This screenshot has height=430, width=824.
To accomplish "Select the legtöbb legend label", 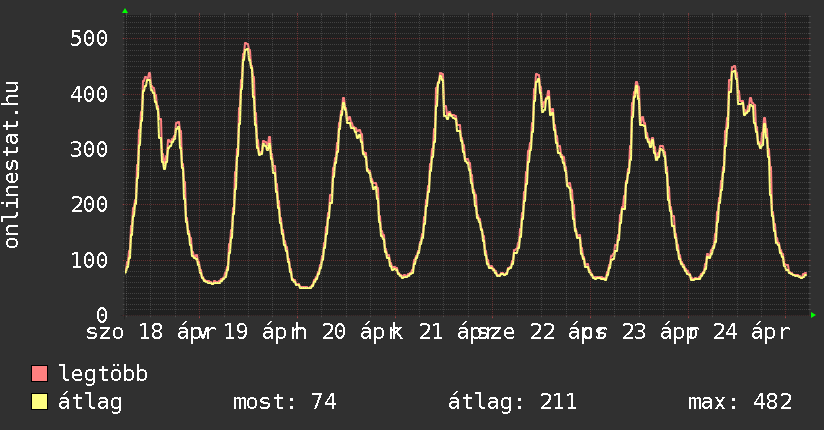I will [x=104, y=375].
